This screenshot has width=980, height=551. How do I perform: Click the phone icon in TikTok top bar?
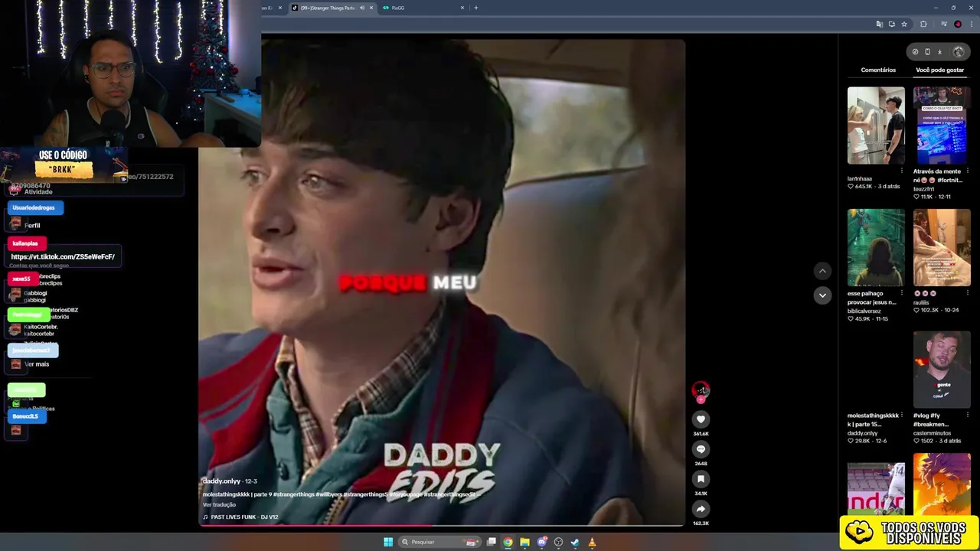point(927,52)
